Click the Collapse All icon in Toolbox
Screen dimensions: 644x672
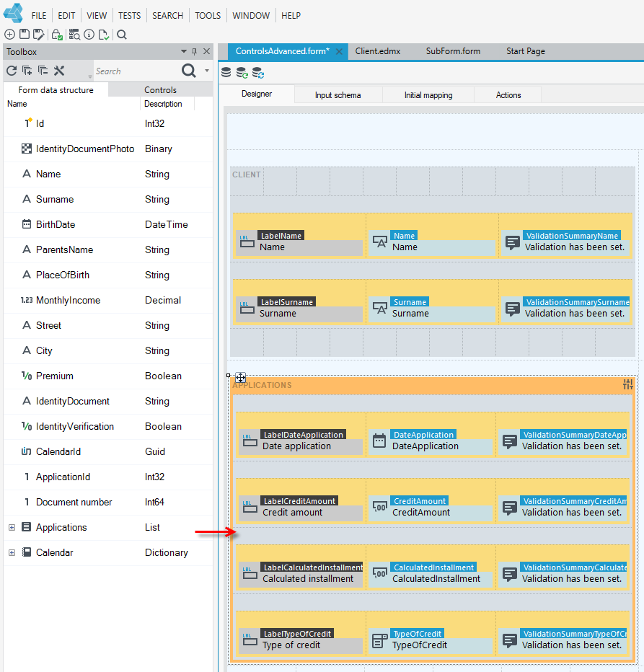pos(43,71)
